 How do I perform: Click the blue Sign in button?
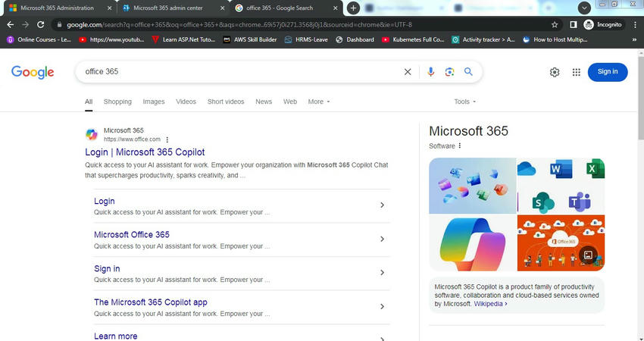[608, 72]
